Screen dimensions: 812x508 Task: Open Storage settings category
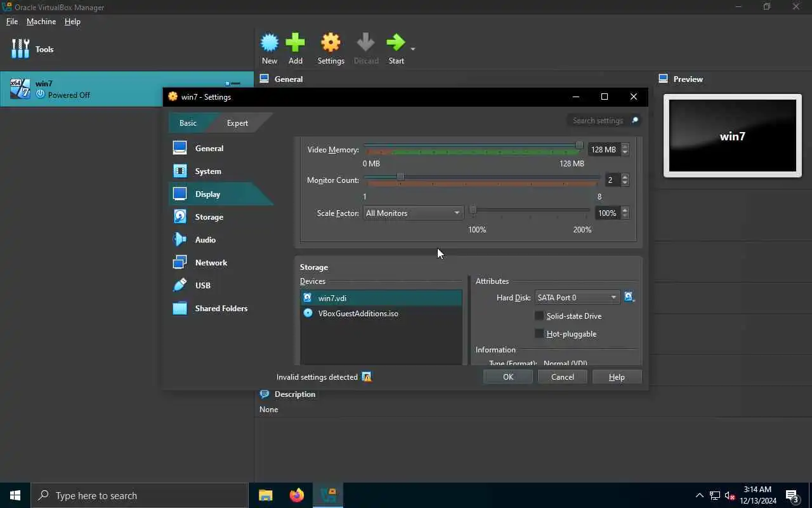(221, 217)
